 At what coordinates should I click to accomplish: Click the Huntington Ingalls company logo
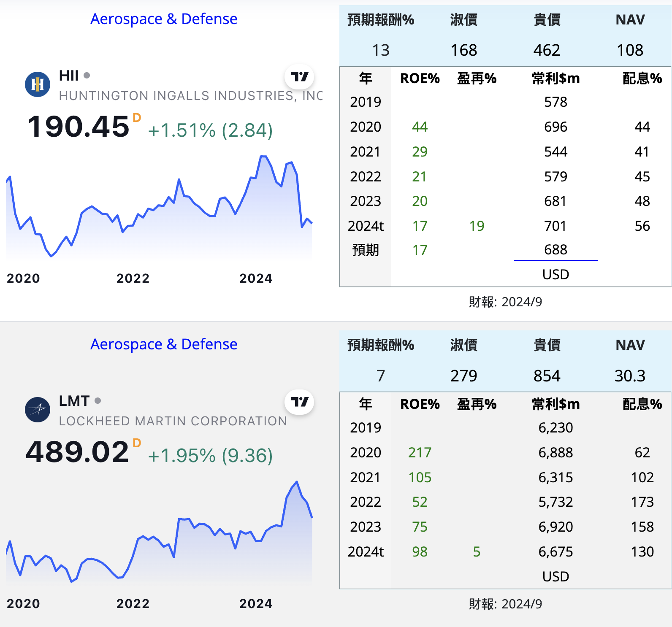[38, 84]
